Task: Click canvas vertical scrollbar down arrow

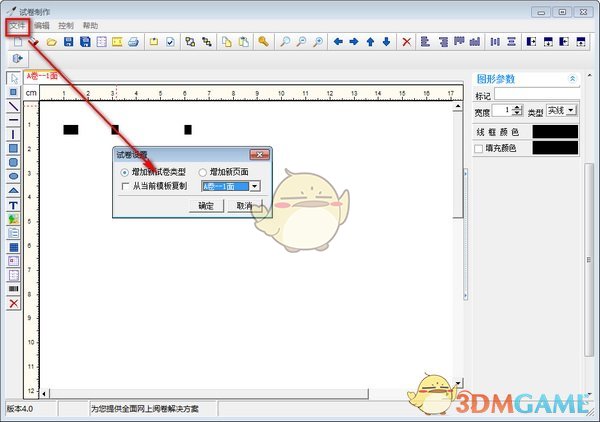Action: click(x=458, y=383)
